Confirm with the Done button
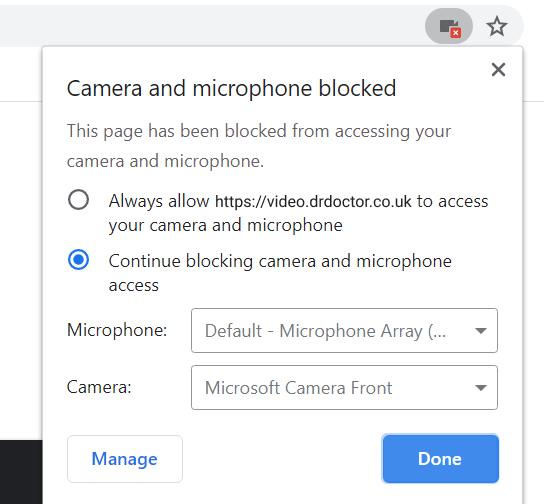544x504 pixels. (x=440, y=459)
